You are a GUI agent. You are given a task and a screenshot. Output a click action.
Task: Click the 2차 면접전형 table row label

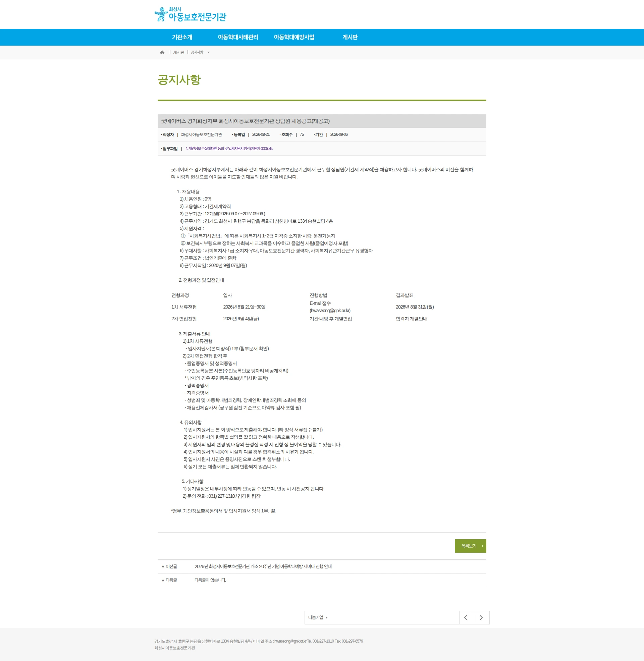184,319
